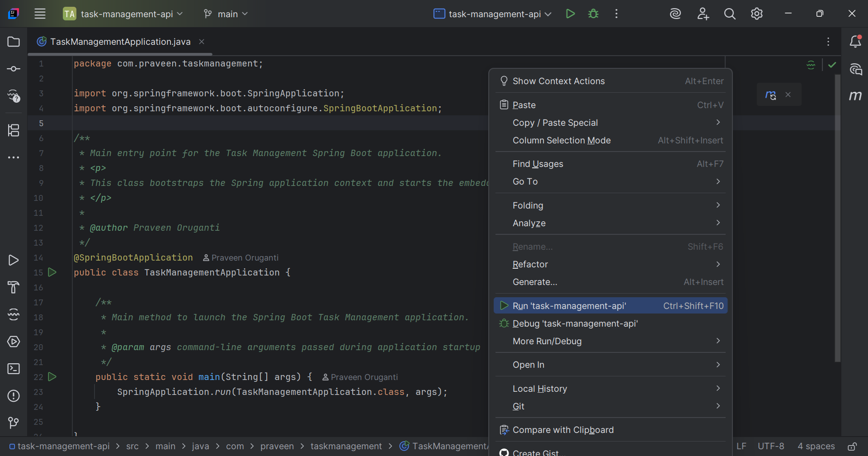Expand the Copy / Paste Special submenu

[x=610, y=123]
